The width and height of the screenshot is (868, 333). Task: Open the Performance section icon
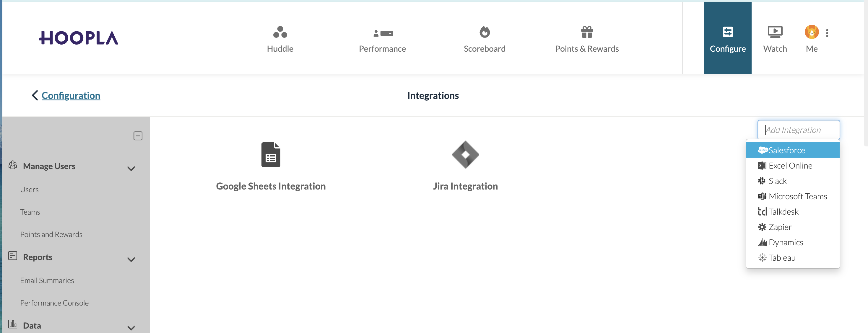click(383, 33)
